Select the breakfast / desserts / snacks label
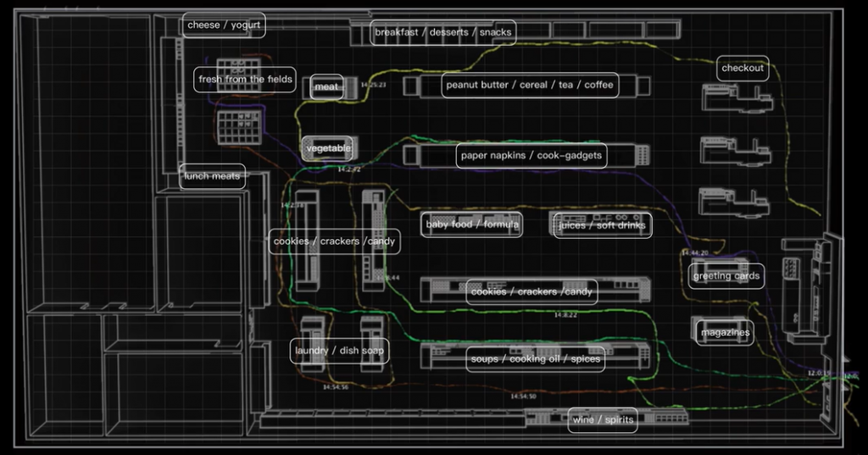This screenshot has height=455, width=868. [x=443, y=32]
